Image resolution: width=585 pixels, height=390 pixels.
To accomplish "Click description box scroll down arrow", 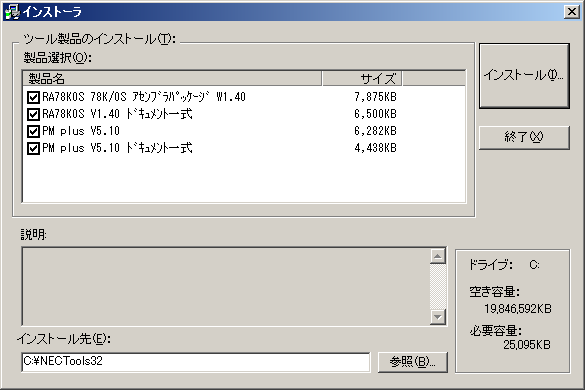I will click(438, 317).
